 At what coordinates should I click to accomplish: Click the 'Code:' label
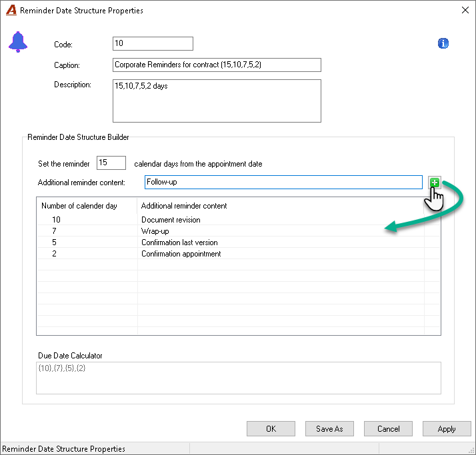pos(63,45)
